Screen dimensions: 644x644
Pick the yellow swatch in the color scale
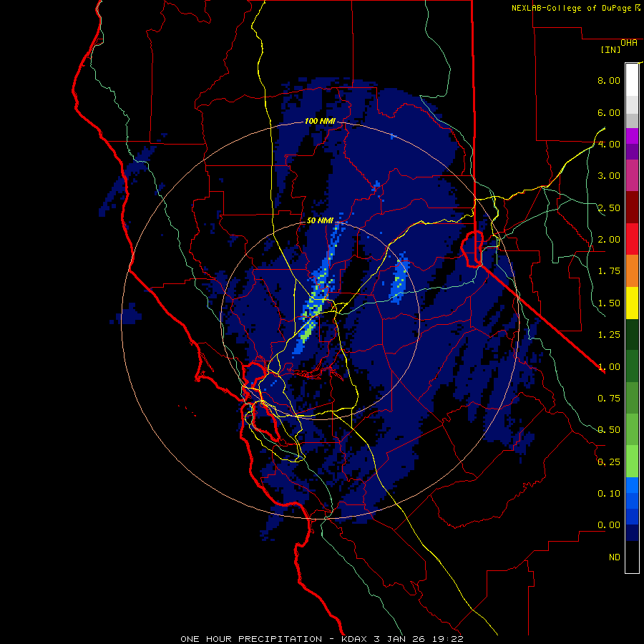tap(632, 303)
